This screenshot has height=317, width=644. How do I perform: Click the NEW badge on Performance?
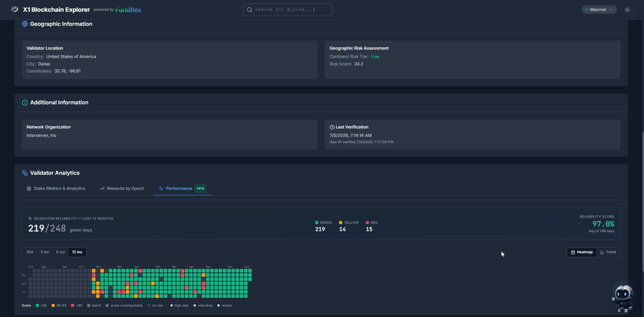200,189
